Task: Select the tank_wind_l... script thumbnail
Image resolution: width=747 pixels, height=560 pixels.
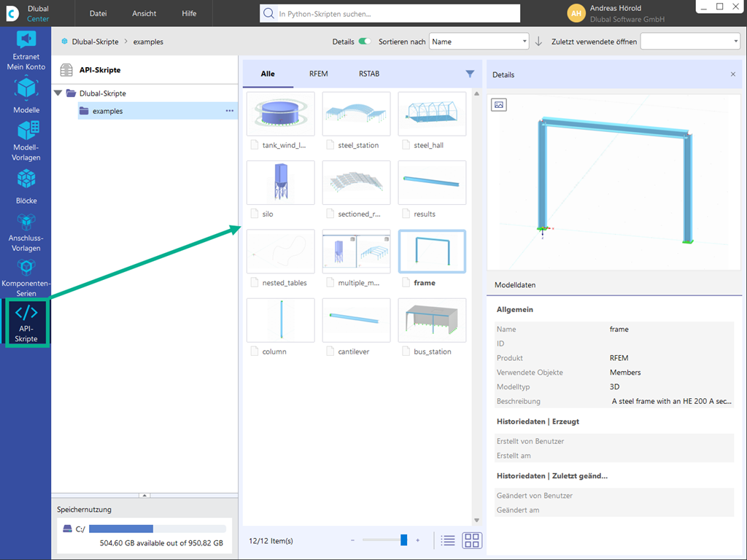Action: [281, 114]
